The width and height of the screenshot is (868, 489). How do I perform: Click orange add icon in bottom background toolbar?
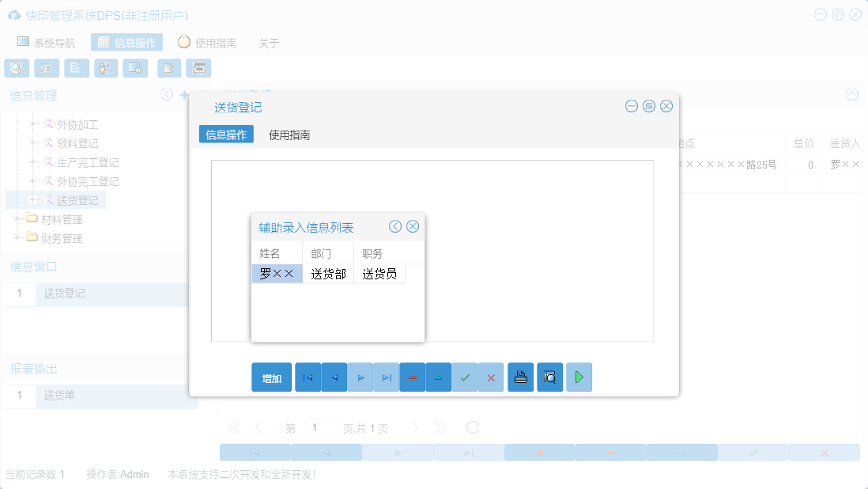pyautogui.click(x=540, y=453)
